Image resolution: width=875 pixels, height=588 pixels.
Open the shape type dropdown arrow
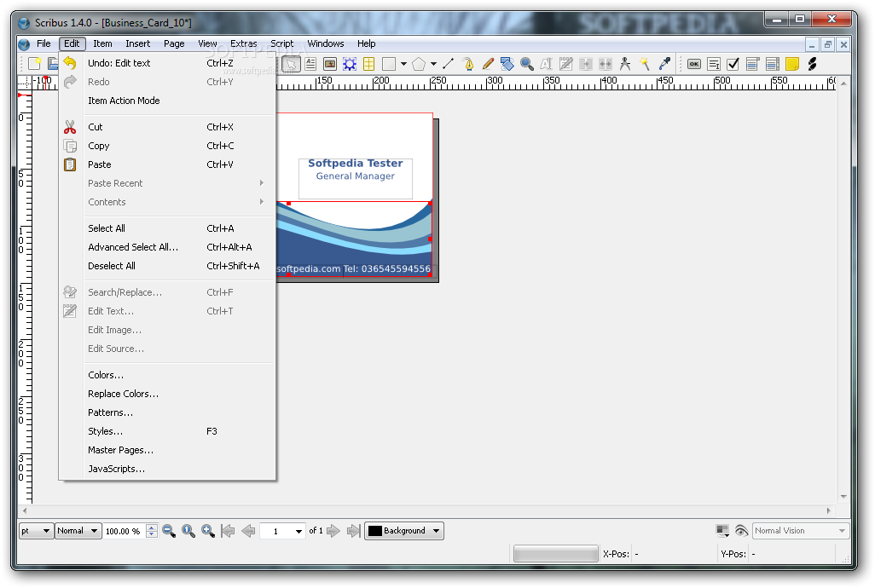[x=403, y=64]
